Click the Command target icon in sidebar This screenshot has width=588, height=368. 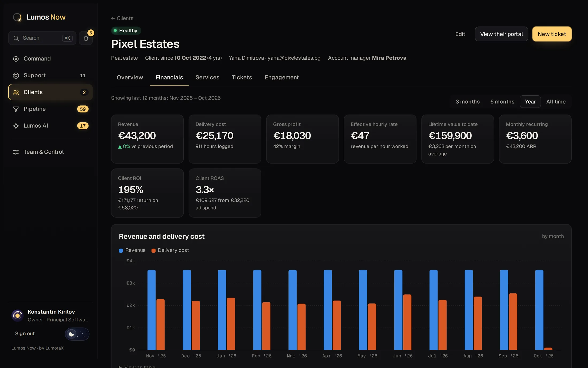click(16, 59)
